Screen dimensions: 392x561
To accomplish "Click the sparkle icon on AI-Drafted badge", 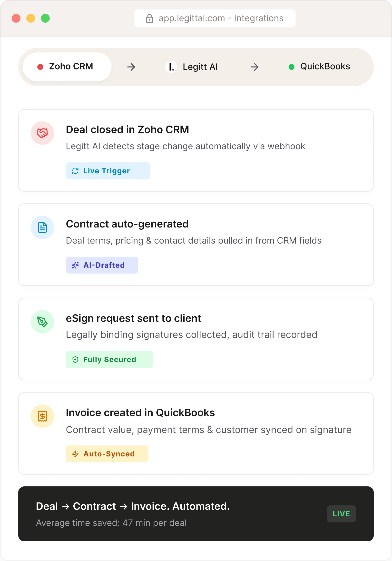I will 76,265.
